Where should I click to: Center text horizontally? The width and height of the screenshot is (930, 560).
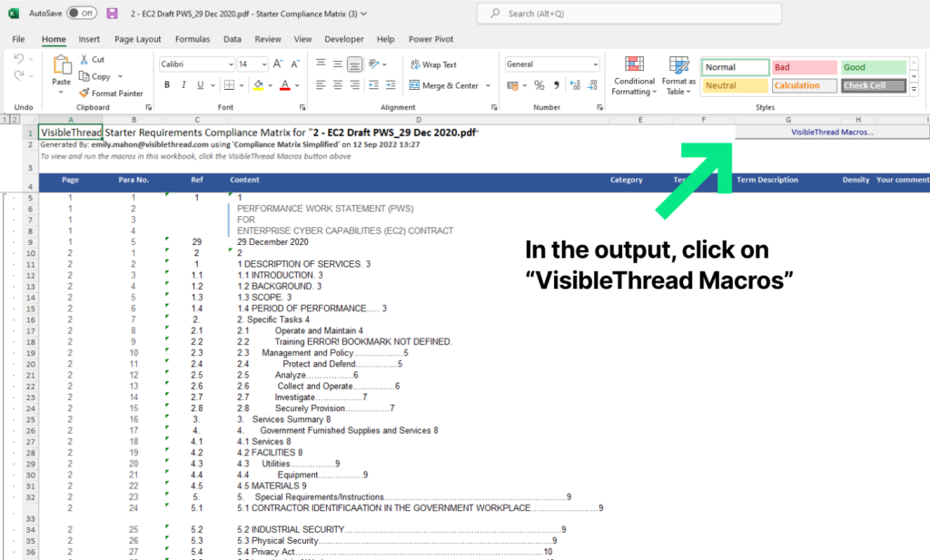338,85
